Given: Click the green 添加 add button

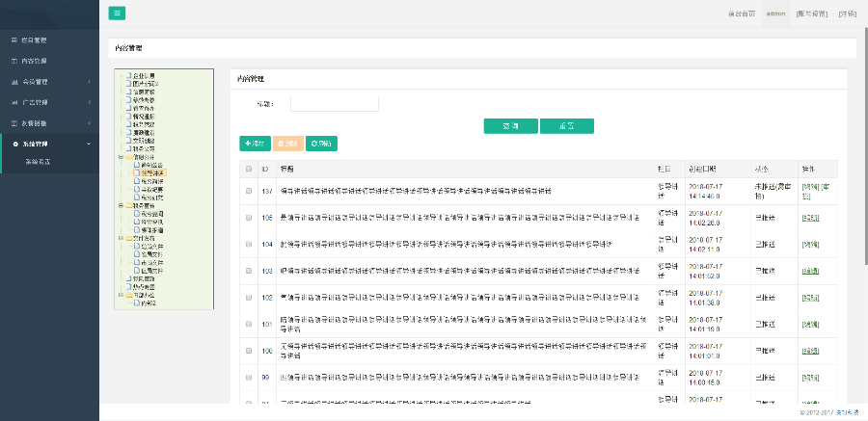Looking at the screenshot, I should point(256,144).
